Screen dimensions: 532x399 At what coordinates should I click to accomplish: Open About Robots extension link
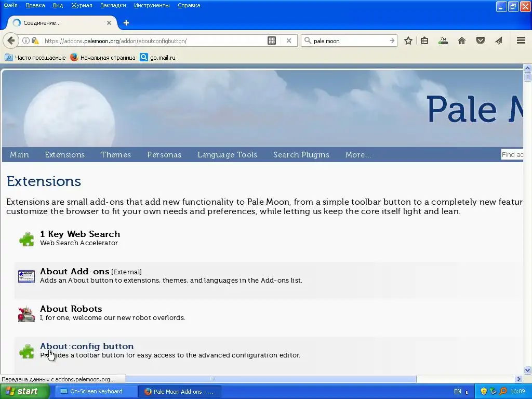coord(71,309)
